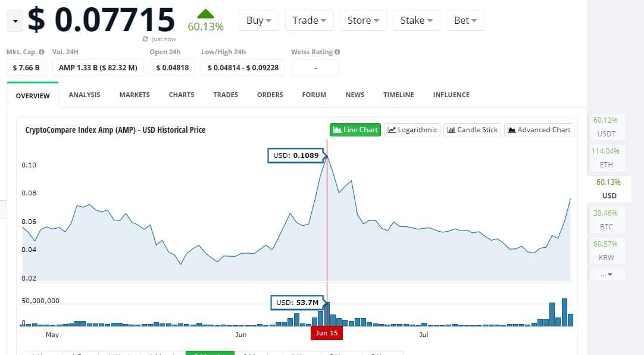Click the refresh icon beside Just now

(145, 39)
